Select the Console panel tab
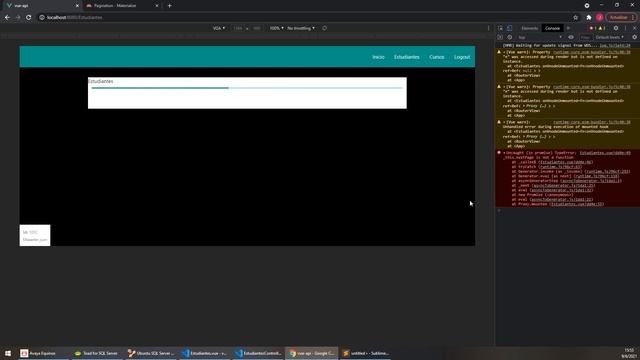 552,28
